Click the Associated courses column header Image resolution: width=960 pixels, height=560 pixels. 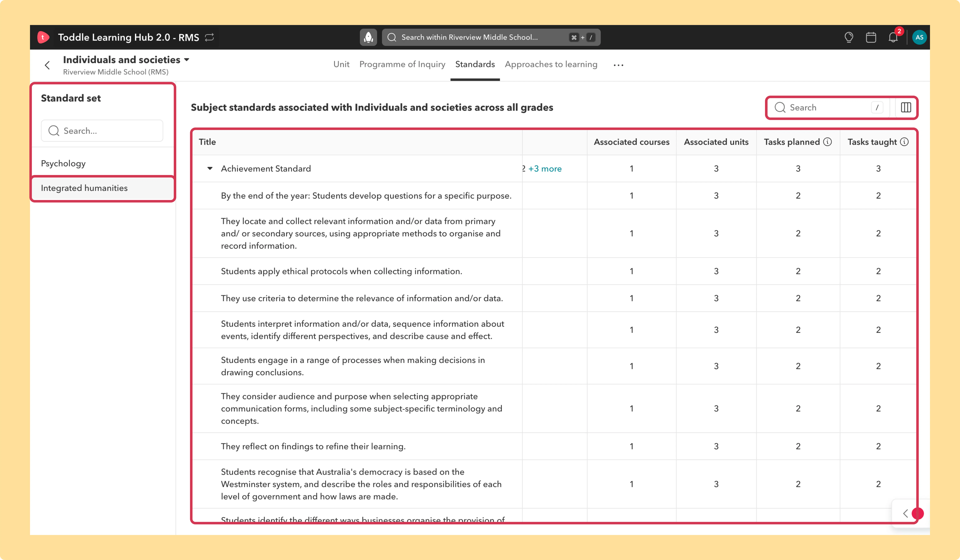[x=631, y=142]
